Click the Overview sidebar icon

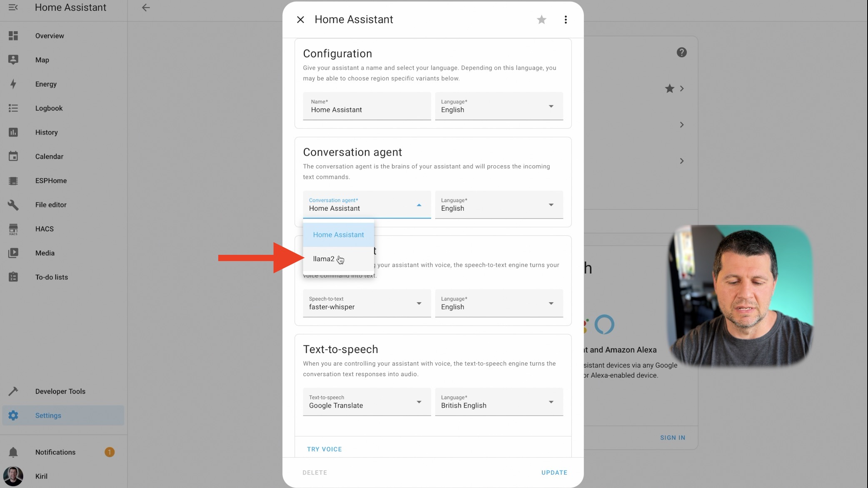click(x=13, y=36)
